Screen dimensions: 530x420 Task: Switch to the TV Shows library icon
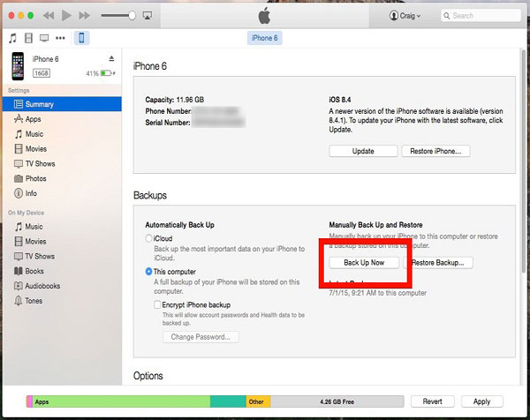tap(44, 38)
